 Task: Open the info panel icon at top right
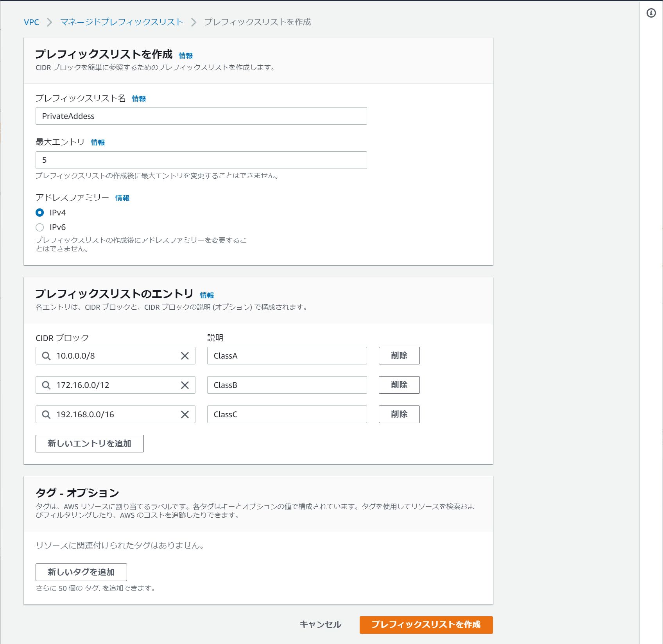coord(651,13)
